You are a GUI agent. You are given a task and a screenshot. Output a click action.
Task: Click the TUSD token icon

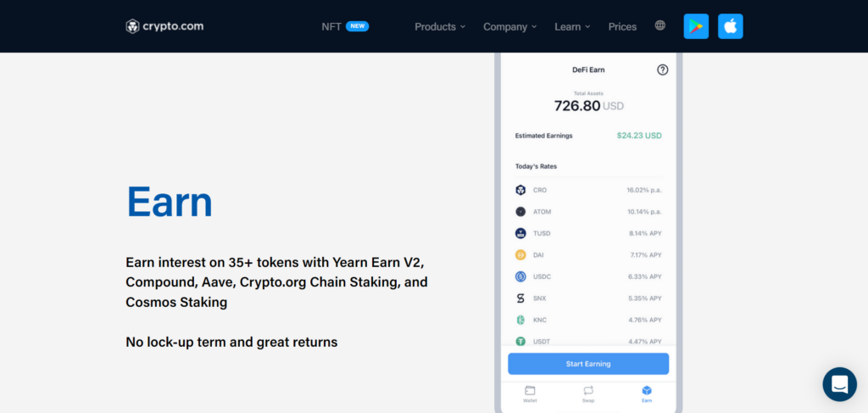pyautogui.click(x=520, y=233)
